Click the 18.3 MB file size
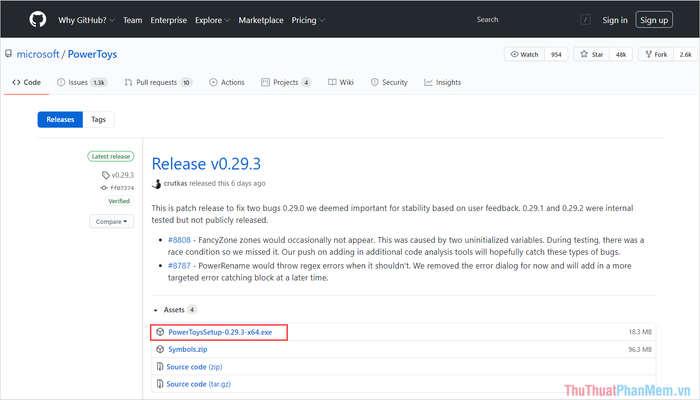The image size is (700, 400). click(640, 332)
